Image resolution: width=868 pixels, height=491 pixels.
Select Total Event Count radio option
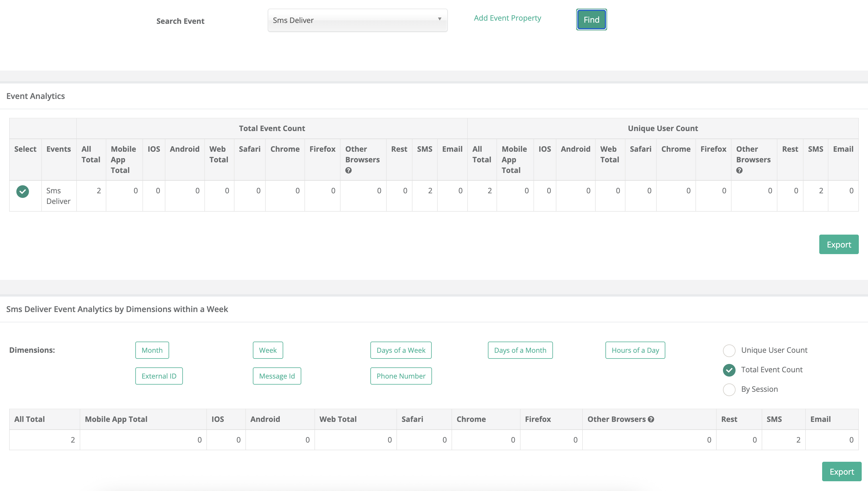click(x=729, y=370)
